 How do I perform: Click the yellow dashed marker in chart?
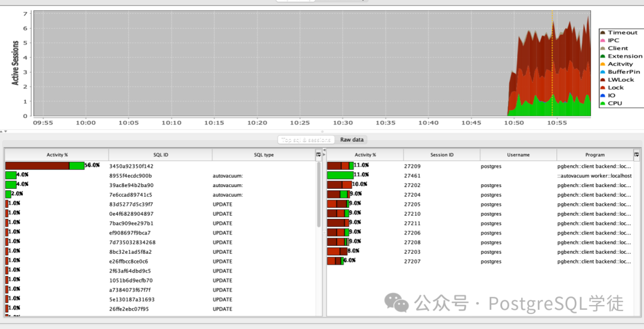click(552, 64)
